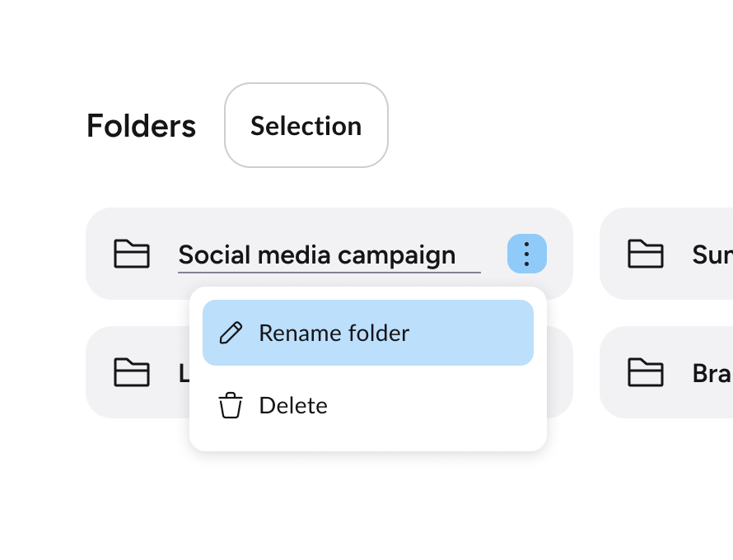Viewport: 733px width, 560px height.
Task: Choose Delete from the context menu
Action: tap(292, 405)
